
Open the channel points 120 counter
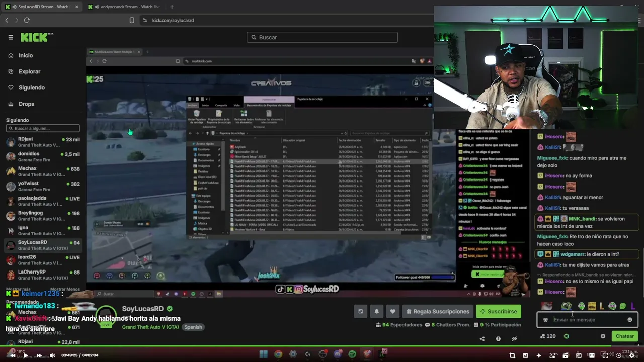[548, 336]
